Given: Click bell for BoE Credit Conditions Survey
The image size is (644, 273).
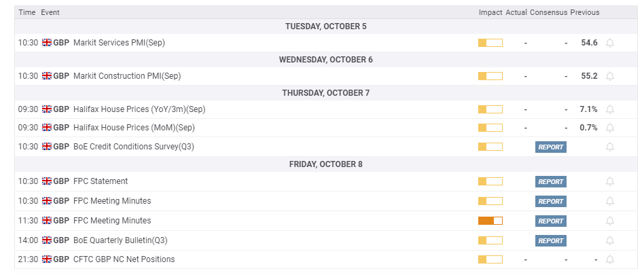Looking at the screenshot, I should click(x=609, y=147).
